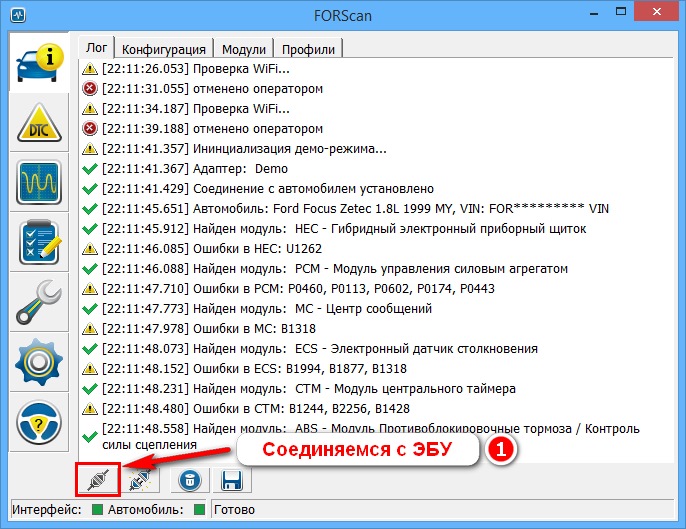Click green checkmark beside 'Найден модуль: MC'
The height and width of the screenshot is (529, 686).
coord(90,309)
